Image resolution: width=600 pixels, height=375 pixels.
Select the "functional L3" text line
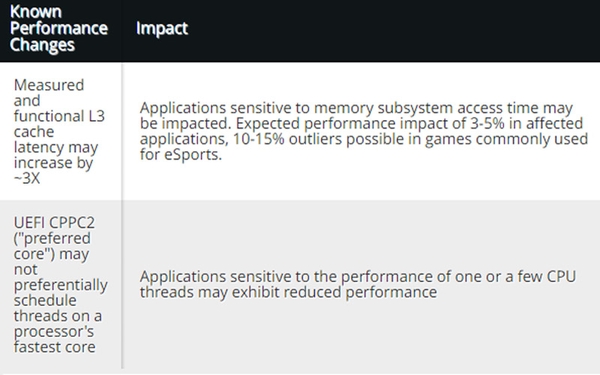pyautogui.click(x=59, y=116)
